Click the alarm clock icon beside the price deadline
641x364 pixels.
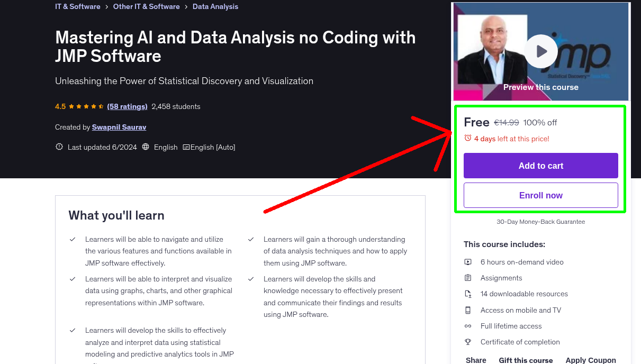tap(467, 137)
